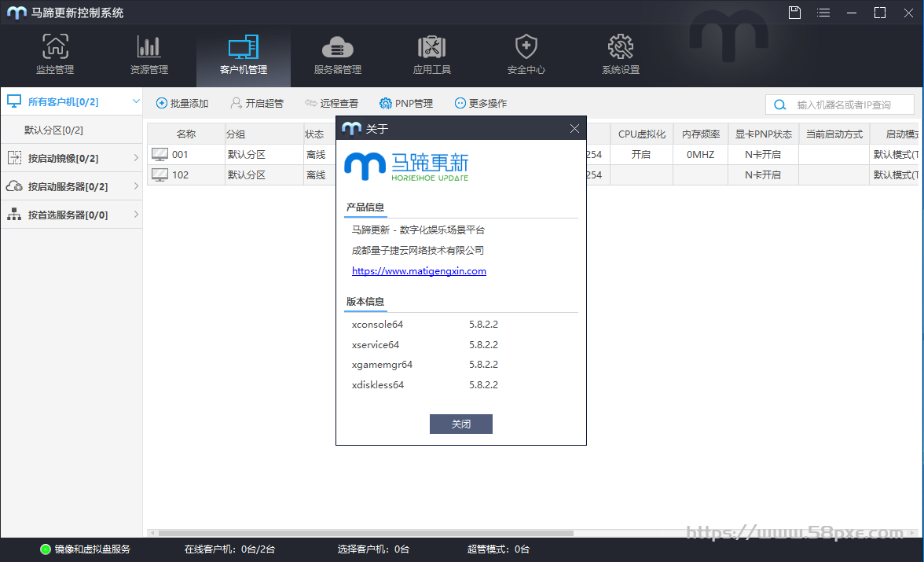The image size is (924, 562).
Task: Click the 马蹄更新 logo in About dialog
Action: (407, 166)
